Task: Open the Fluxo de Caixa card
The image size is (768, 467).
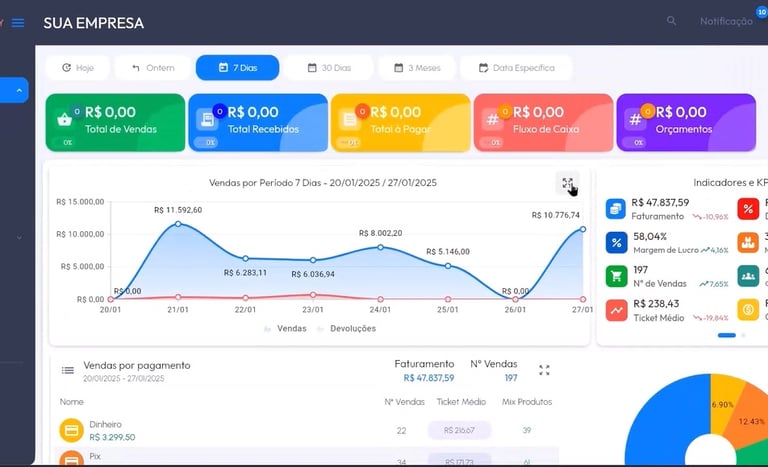Action: (x=543, y=123)
